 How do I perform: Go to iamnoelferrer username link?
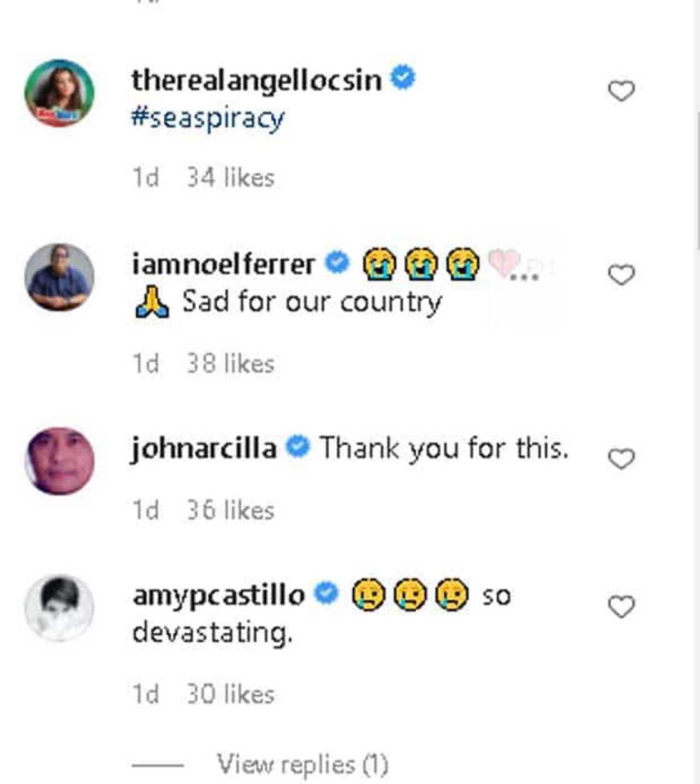pyautogui.click(x=223, y=264)
